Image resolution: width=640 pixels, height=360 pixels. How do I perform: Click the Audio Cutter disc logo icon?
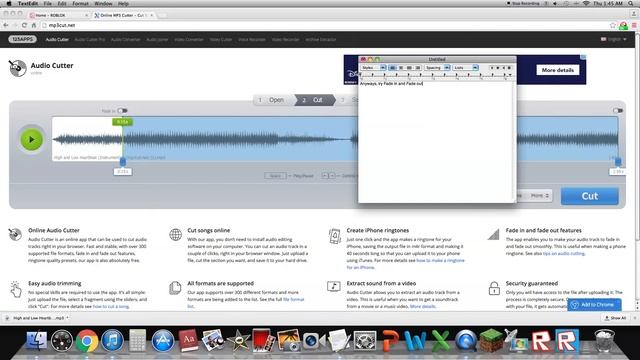18,68
